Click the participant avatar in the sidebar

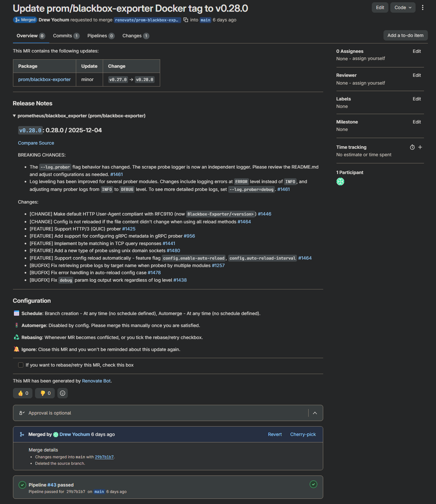coord(340,182)
